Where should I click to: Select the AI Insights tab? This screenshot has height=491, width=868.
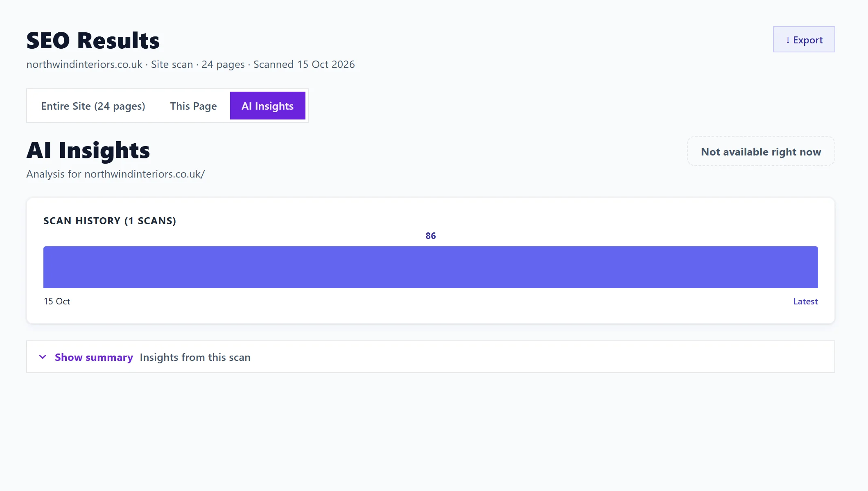[267, 106]
